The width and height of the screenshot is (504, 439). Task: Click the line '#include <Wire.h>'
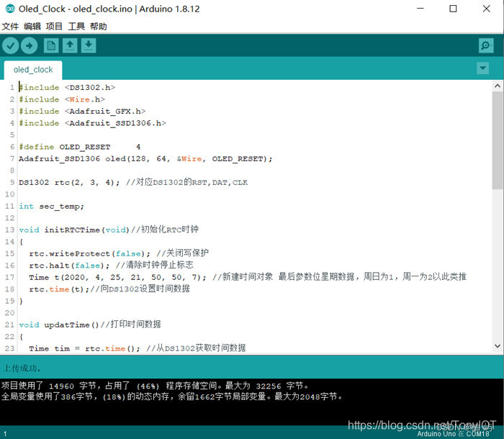(62, 99)
